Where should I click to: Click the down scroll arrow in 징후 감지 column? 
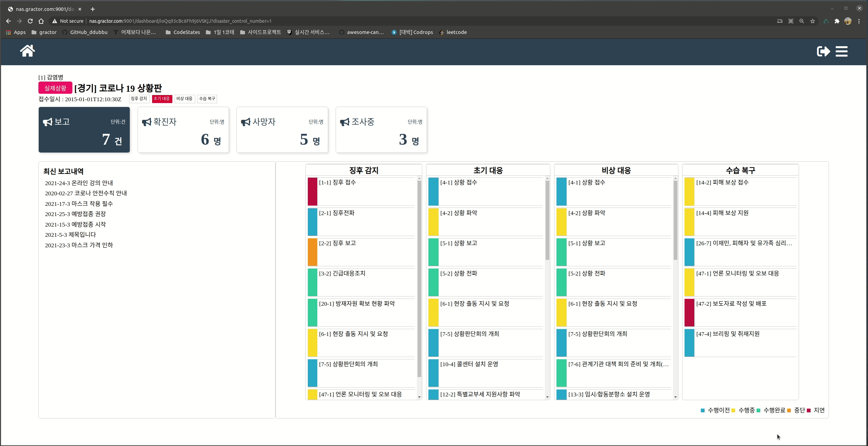click(419, 397)
